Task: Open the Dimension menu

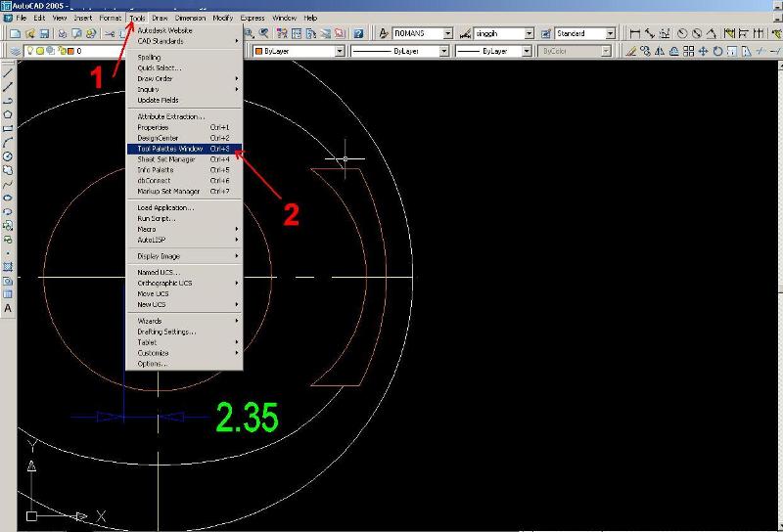Action: point(190,18)
